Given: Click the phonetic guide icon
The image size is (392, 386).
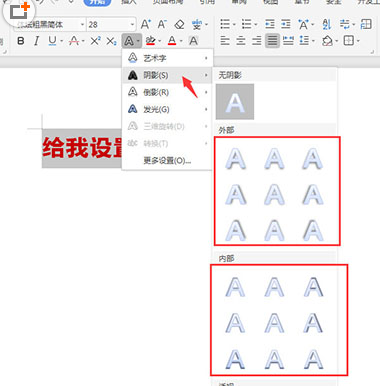Looking at the screenshot, I should [197, 24].
